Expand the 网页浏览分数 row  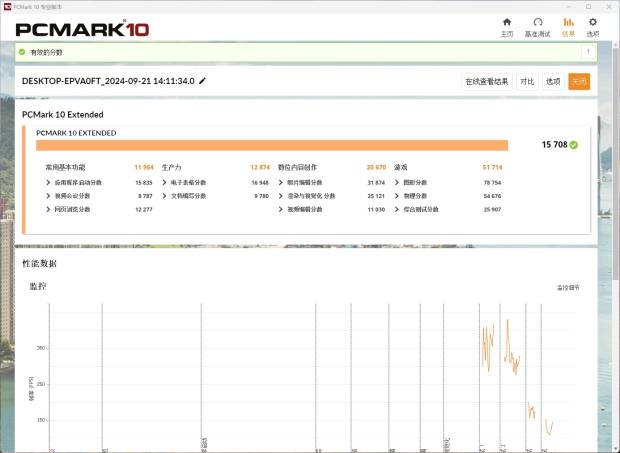coord(48,210)
